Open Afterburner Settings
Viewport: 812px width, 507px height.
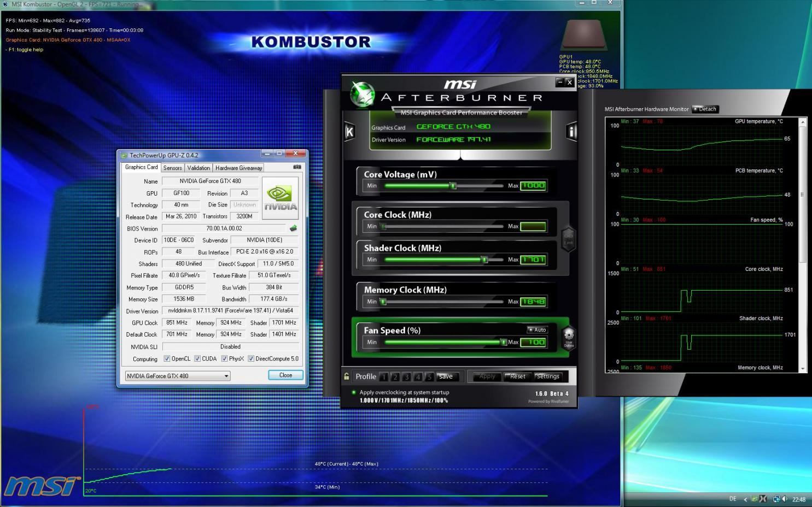548,376
